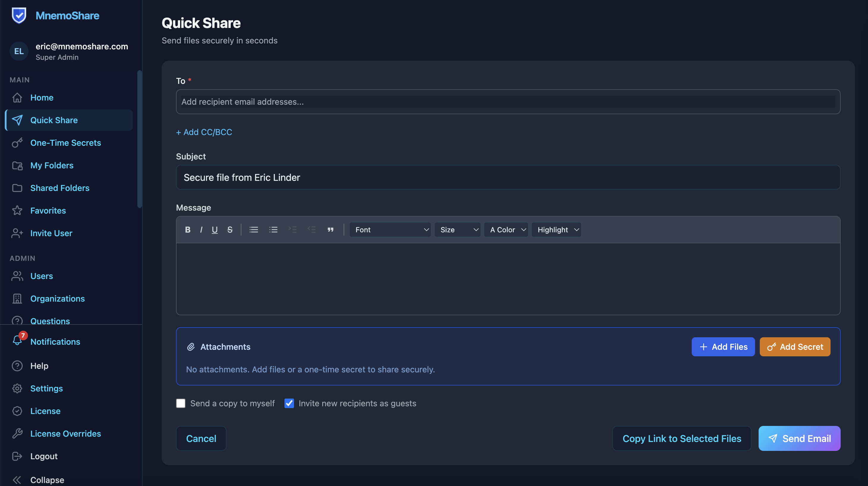Open the A Color text picker
The width and height of the screenshot is (868, 486).
(507, 230)
